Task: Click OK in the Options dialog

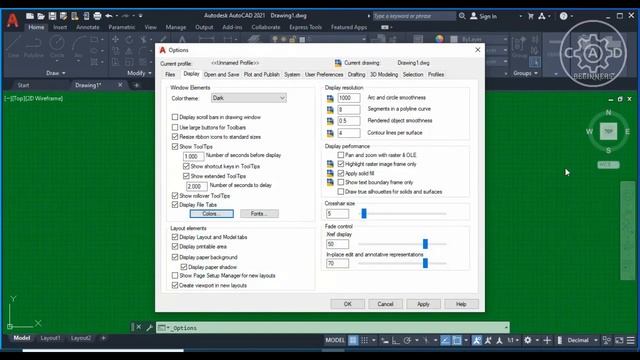Action: point(347,304)
